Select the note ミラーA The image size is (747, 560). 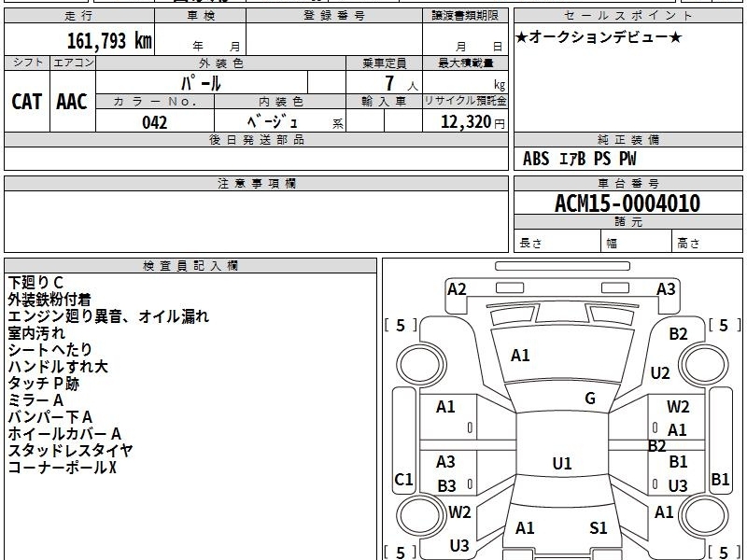tap(35, 400)
